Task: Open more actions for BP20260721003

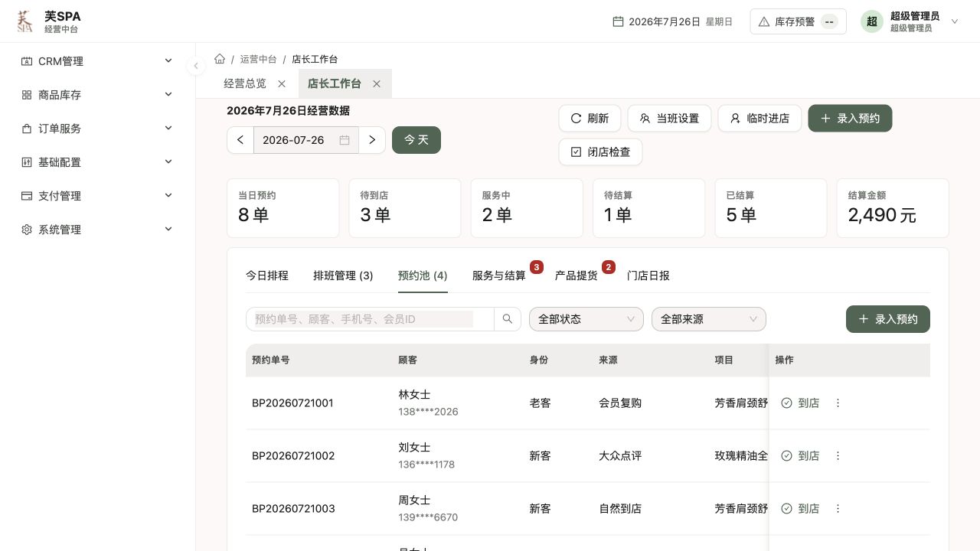Action: (838, 509)
